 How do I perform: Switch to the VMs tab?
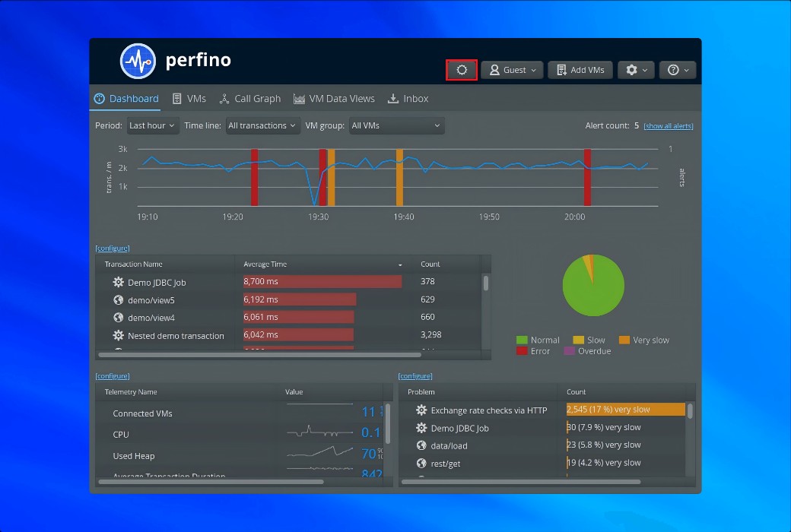[x=189, y=98]
